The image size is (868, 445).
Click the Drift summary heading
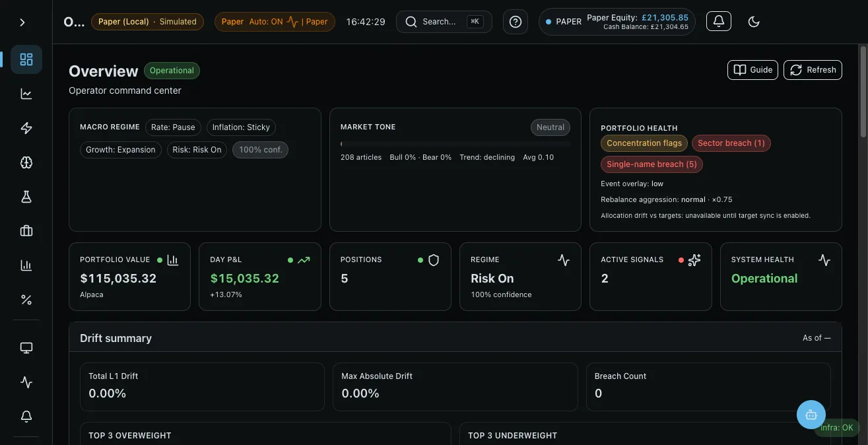[x=116, y=338]
